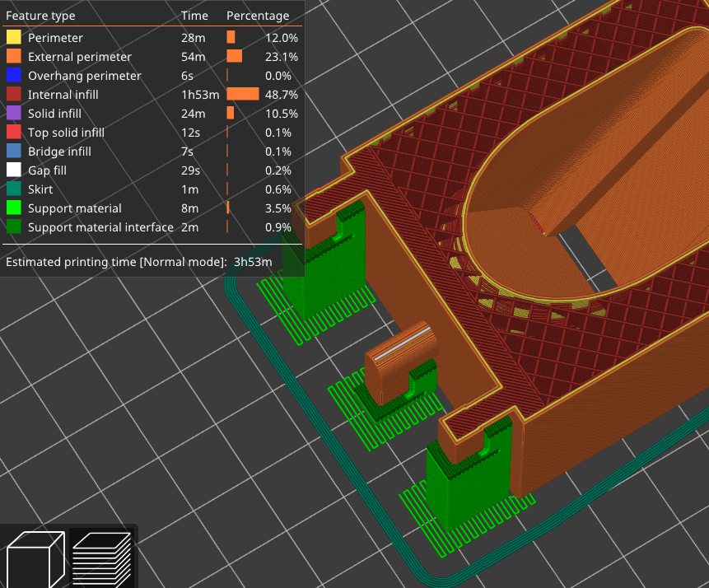The image size is (709, 588).
Task: Click the teal Skirt color swatch
Action: pyautogui.click(x=13, y=189)
